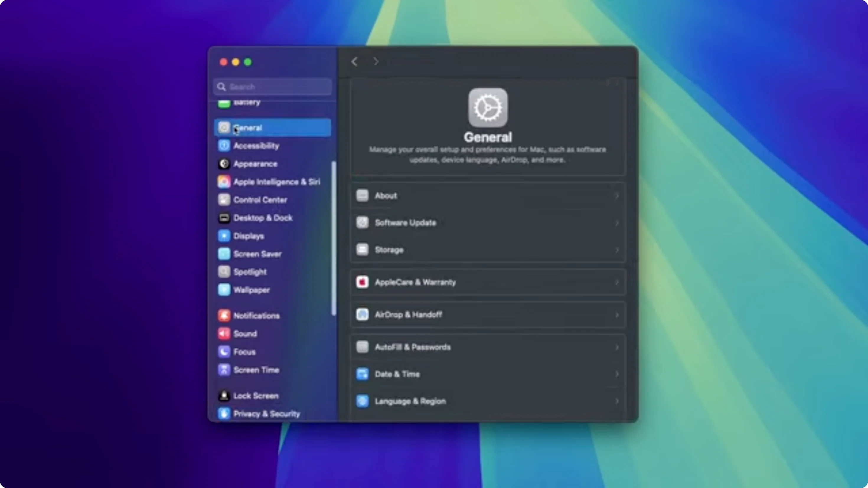This screenshot has height=488, width=868.
Task: Select the Sound settings icon
Action: pos(224,333)
